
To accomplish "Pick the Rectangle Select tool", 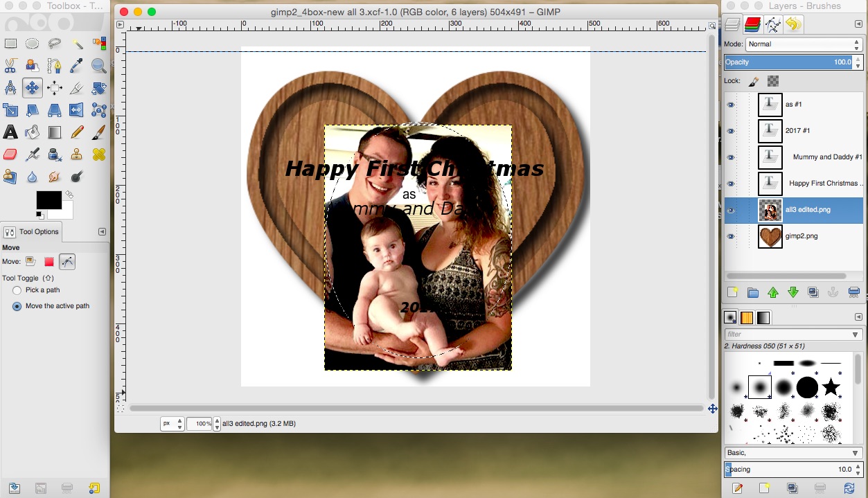I will click(x=10, y=44).
